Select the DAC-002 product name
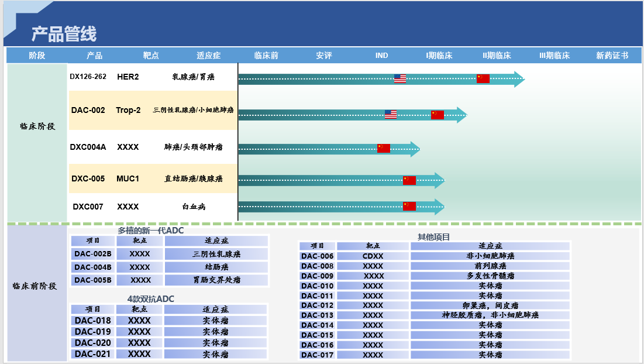 click(x=88, y=110)
